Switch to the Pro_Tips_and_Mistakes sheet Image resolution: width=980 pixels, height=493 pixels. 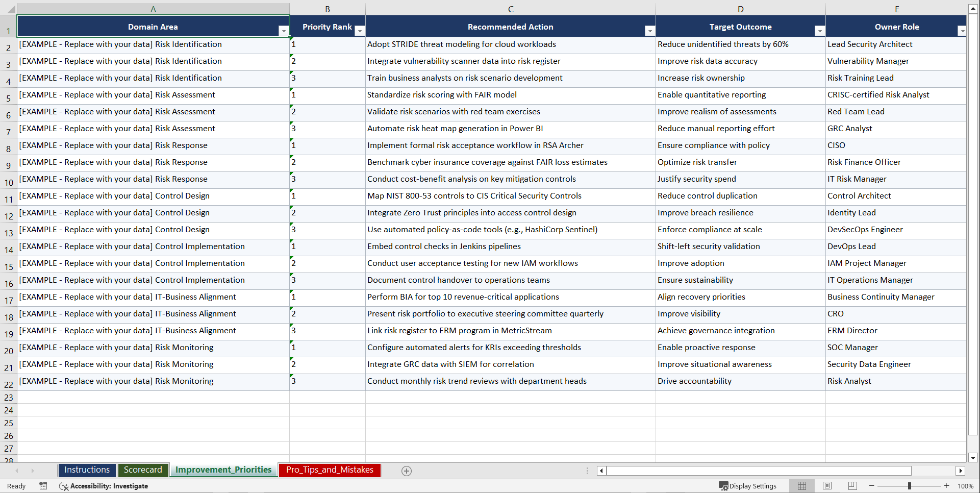tap(329, 470)
